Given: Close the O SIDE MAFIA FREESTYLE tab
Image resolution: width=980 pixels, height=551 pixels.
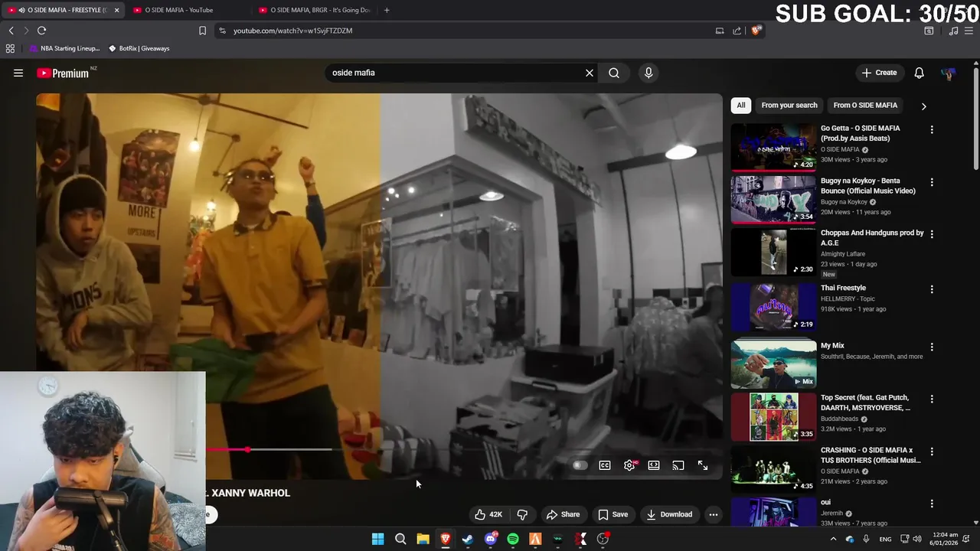Looking at the screenshot, I should tap(116, 10).
